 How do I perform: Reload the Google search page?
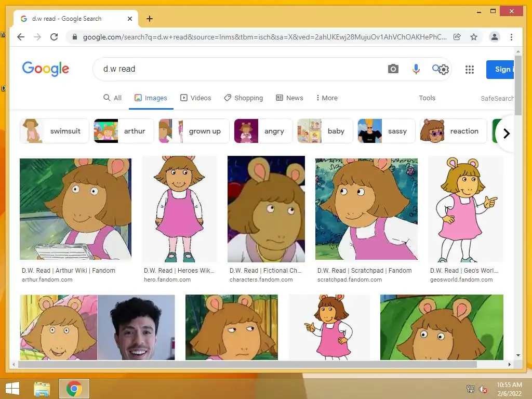(x=54, y=37)
